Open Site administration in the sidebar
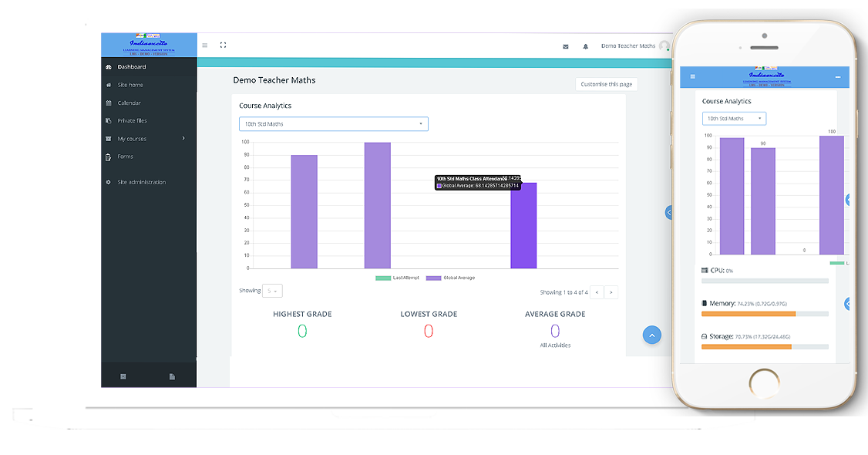868x455 pixels. (141, 182)
